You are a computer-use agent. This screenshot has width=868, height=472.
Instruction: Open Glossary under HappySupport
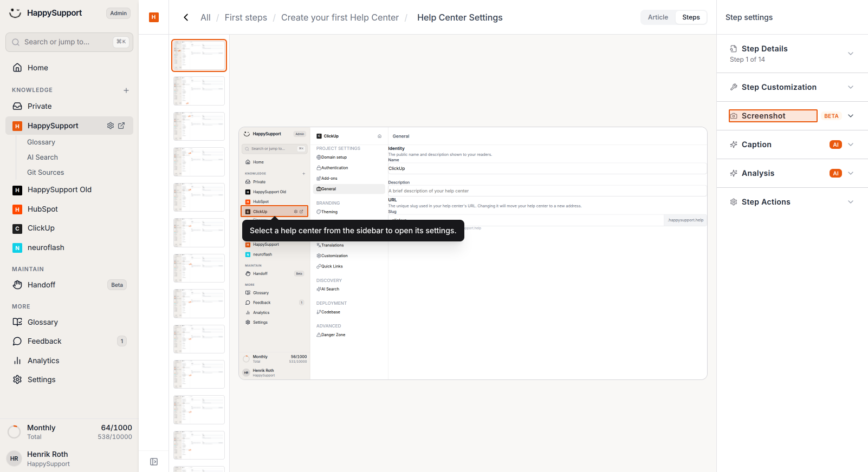pyautogui.click(x=41, y=142)
